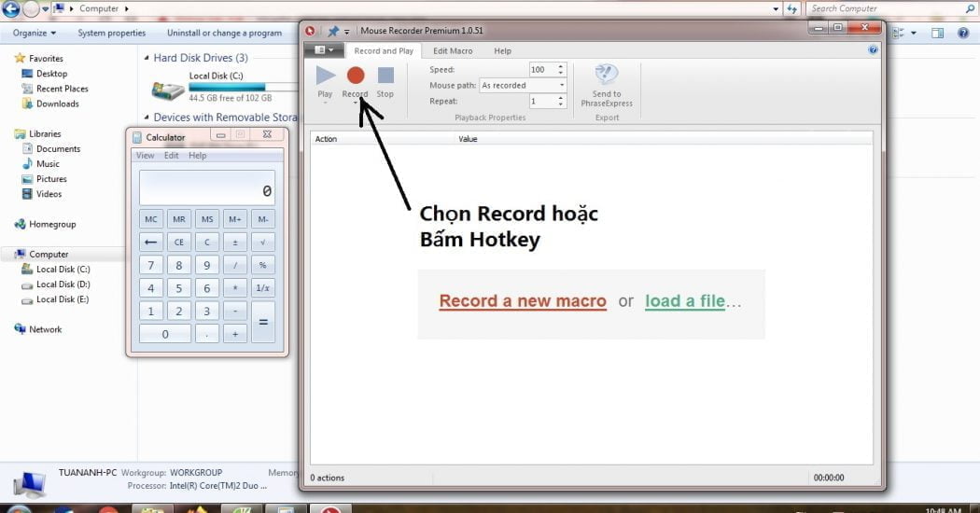Click the 5 key in Calculator
This screenshot has height=513, width=980.
click(179, 289)
